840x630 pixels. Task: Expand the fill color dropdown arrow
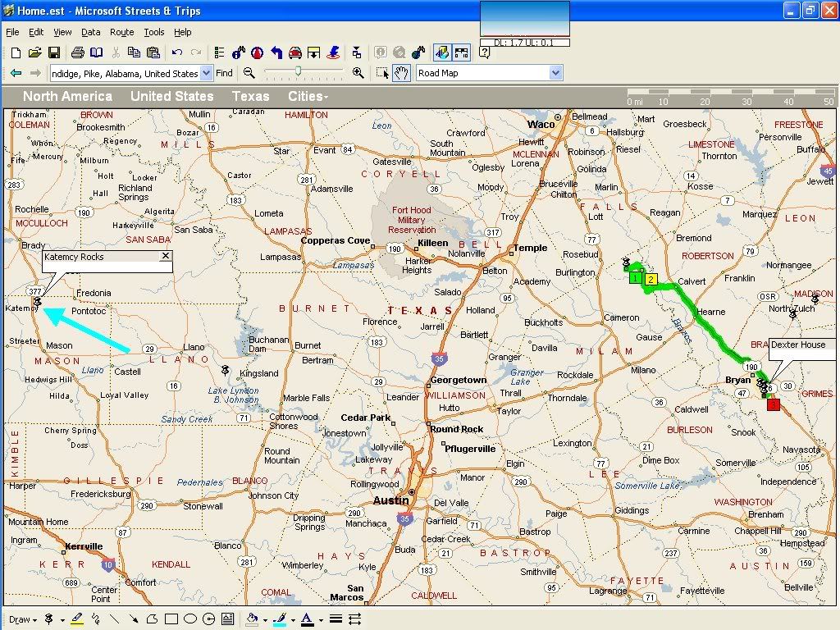point(265,620)
